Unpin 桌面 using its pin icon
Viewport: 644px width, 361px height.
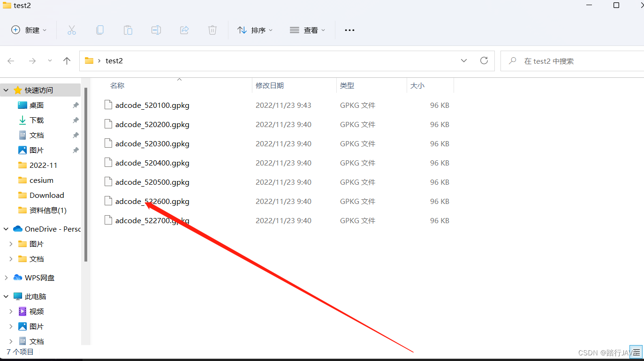point(76,105)
